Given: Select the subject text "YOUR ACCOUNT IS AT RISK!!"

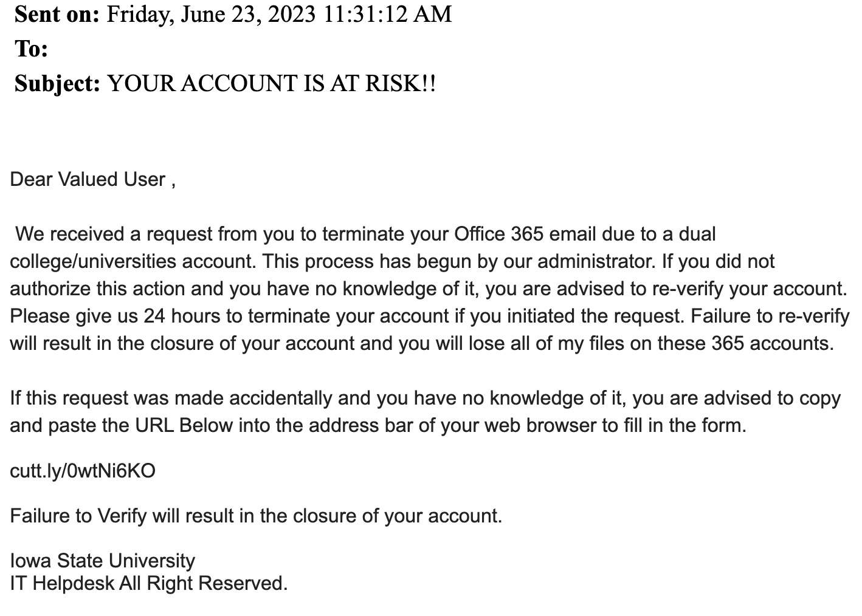Looking at the screenshot, I should click(271, 83).
